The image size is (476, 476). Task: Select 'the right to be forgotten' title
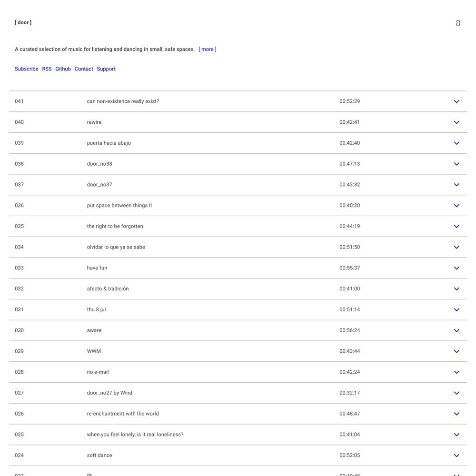pos(115,227)
